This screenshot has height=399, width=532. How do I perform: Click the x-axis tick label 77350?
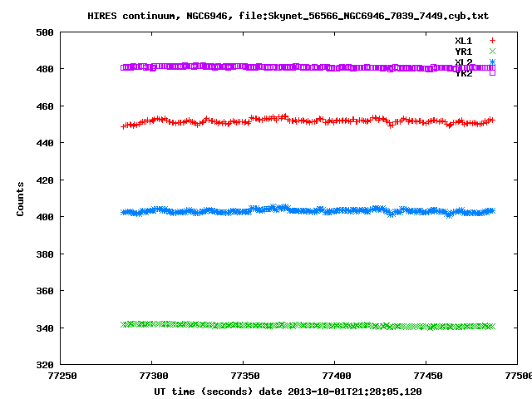tap(245, 376)
